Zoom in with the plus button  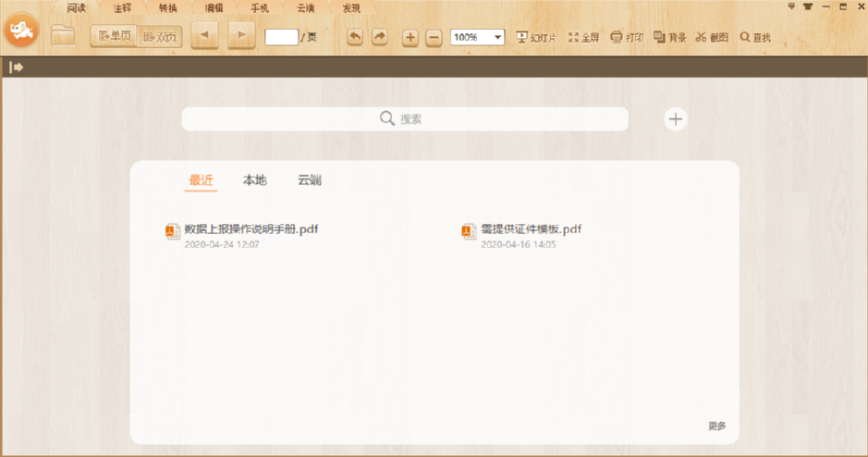(x=410, y=38)
